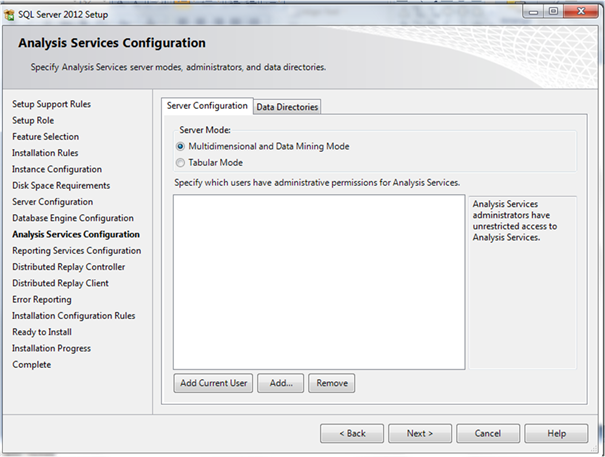Proceed with the Next > button
Image resolution: width=605 pixels, height=457 pixels.
(420, 433)
